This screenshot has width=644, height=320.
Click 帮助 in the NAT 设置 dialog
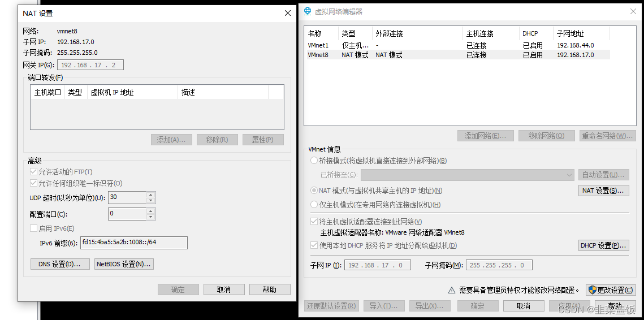[270, 289]
